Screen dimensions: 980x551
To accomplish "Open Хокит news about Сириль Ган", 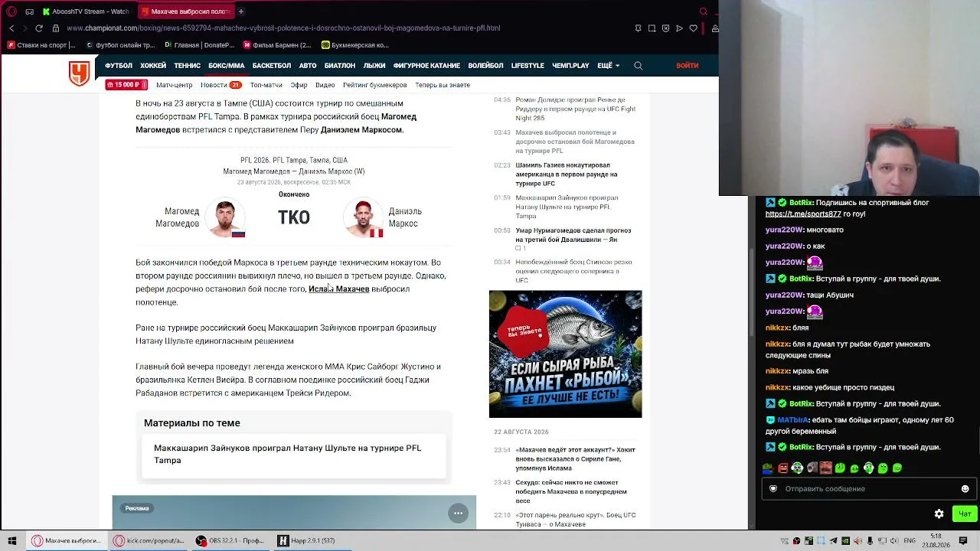I will pos(576,459).
